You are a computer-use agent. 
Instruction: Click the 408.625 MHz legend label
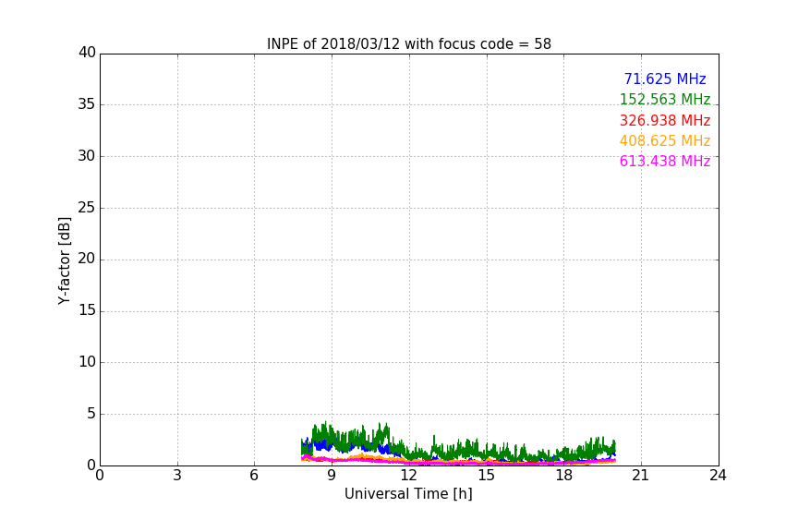(665, 141)
